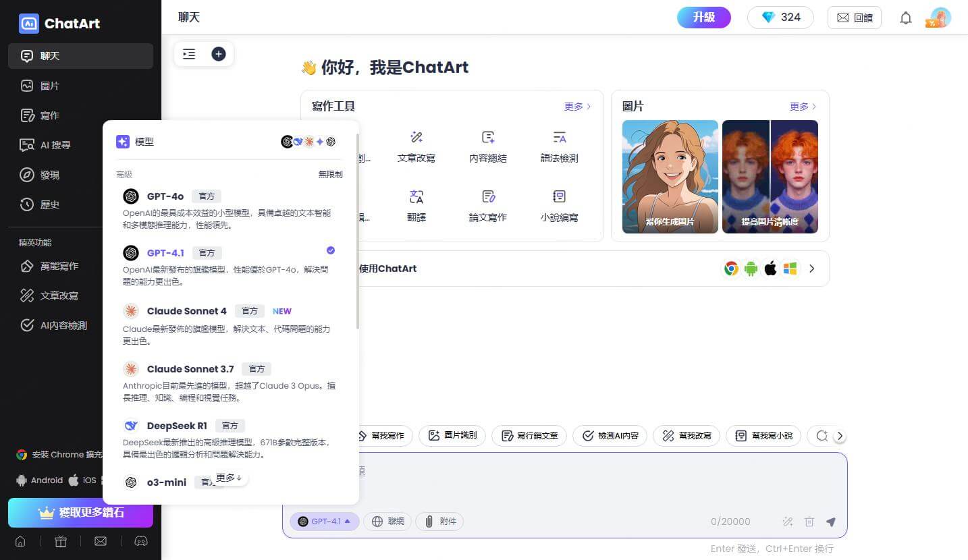Click the Discord icon at sidebar bottom
The image size is (968, 560).
pos(141,541)
